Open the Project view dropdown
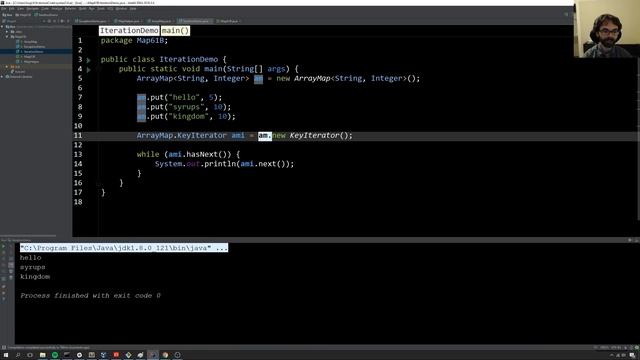The height and width of the screenshot is (360, 640). pyautogui.click(x=10, y=21)
